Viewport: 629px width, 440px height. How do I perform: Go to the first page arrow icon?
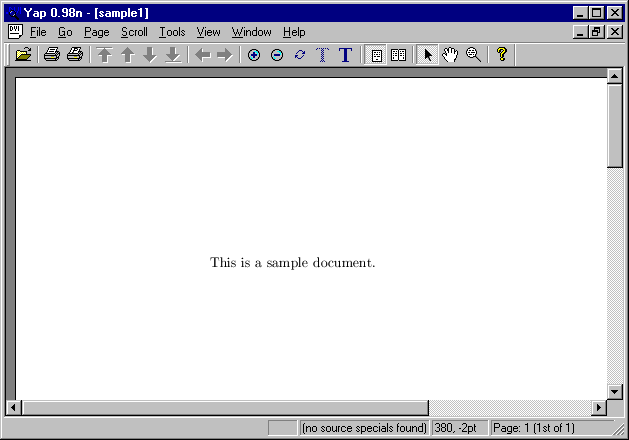pos(104,55)
